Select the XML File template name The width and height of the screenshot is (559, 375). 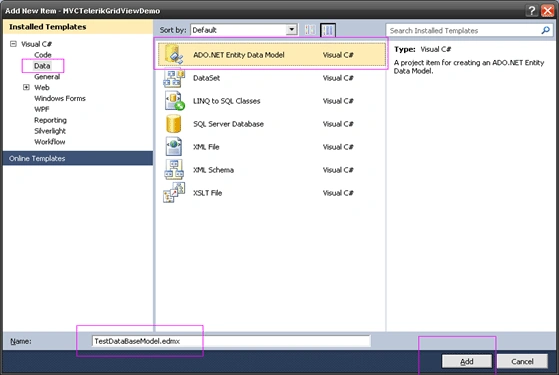coord(206,147)
